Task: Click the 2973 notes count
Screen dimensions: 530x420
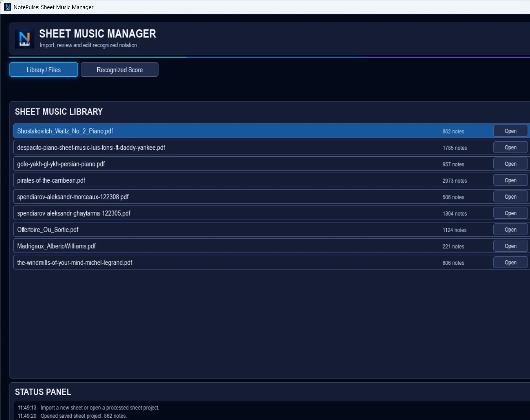Action: tap(455, 181)
